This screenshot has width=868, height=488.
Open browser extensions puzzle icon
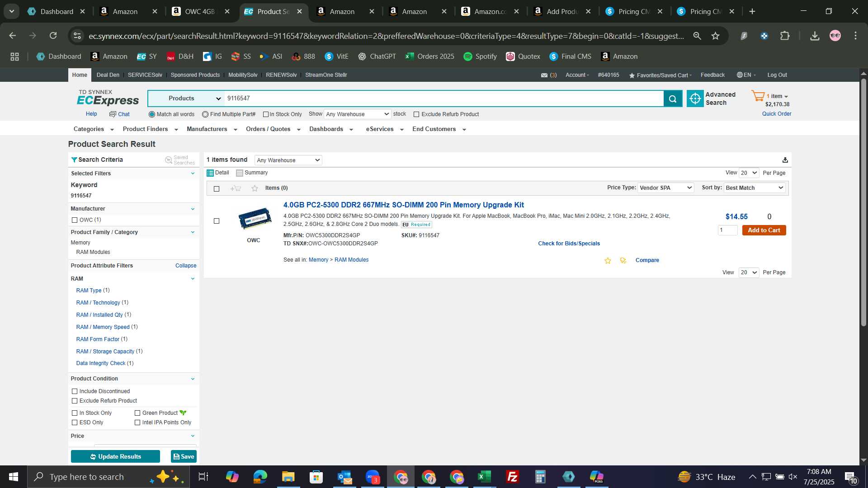click(785, 36)
